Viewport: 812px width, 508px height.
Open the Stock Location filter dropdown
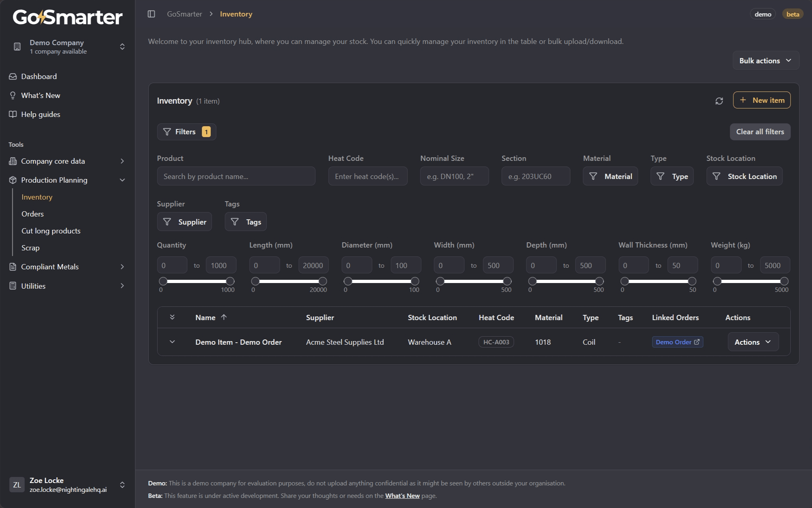(x=744, y=176)
